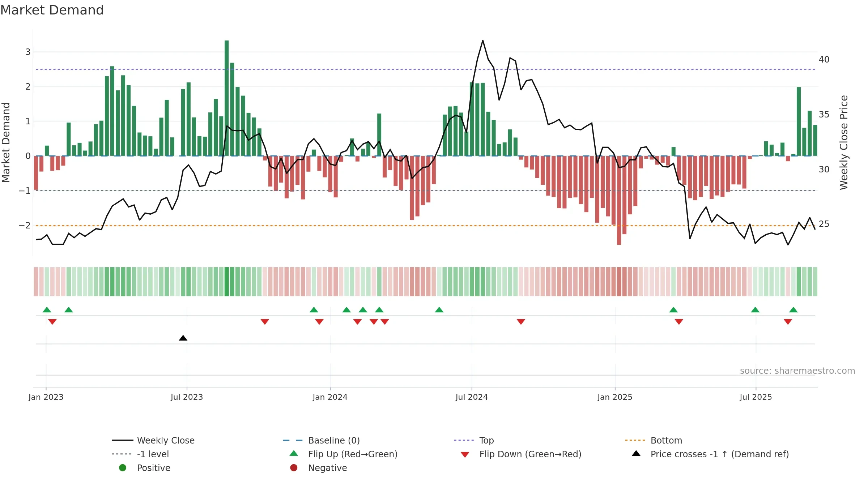
Task: Click the Flip Up (Red→Green) legend entry
Action: tap(344, 454)
